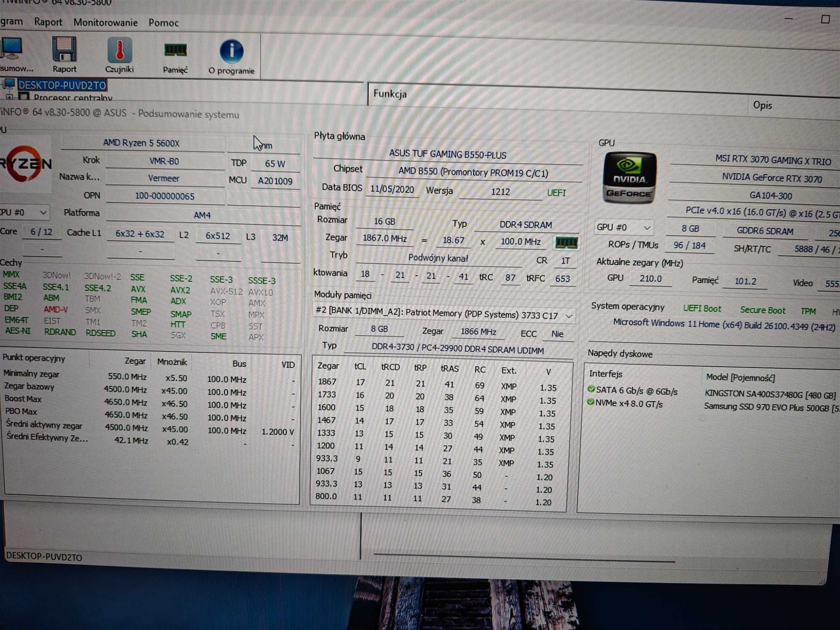This screenshot has height=630, width=840.
Task: Click AMD Ryzen 5 5600X name field
Action: point(142,143)
